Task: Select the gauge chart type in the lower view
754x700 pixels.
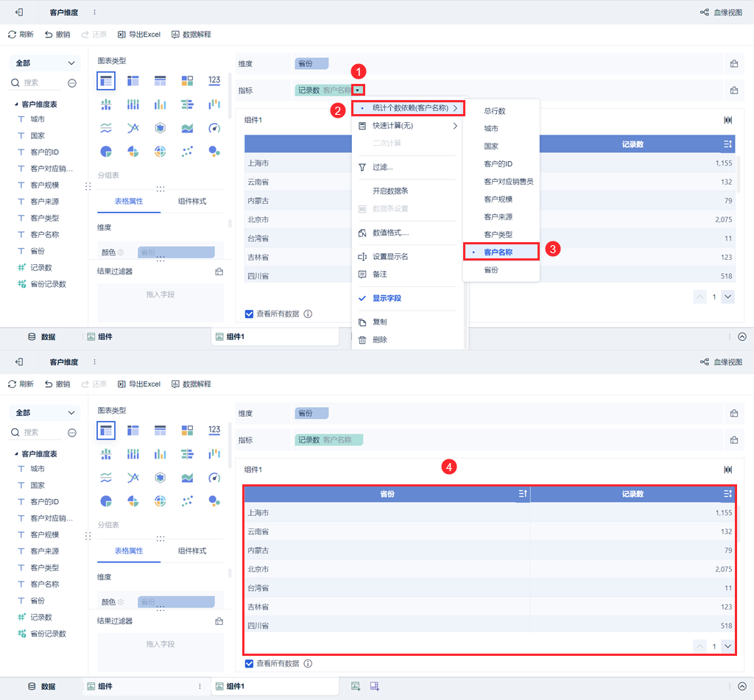Action: click(214, 478)
